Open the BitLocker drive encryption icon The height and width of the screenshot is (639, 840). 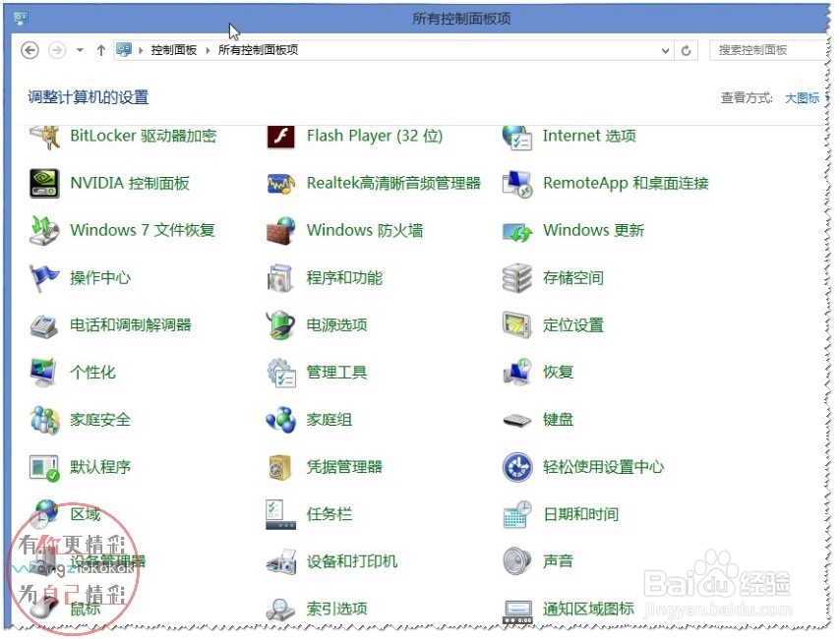(x=44, y=137)
